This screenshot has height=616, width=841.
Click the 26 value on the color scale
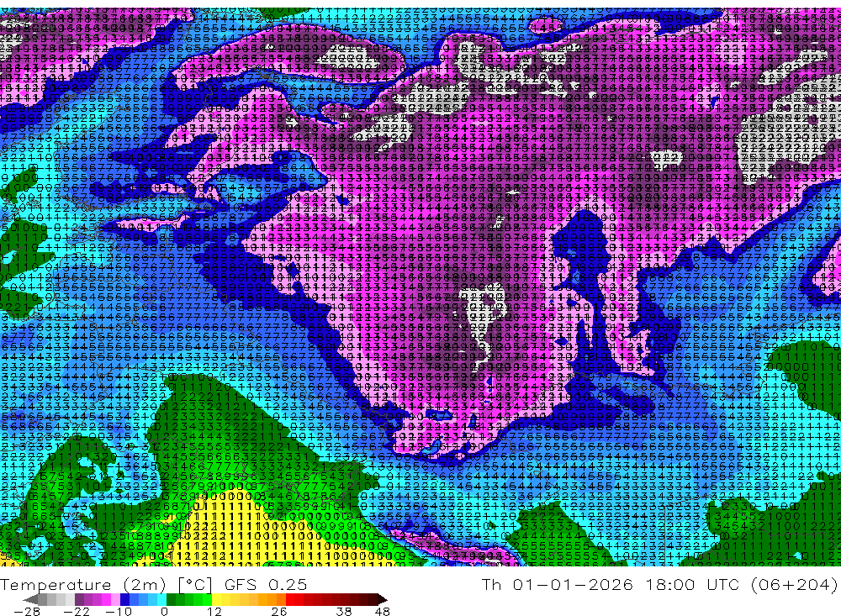(x=279, y=611)
